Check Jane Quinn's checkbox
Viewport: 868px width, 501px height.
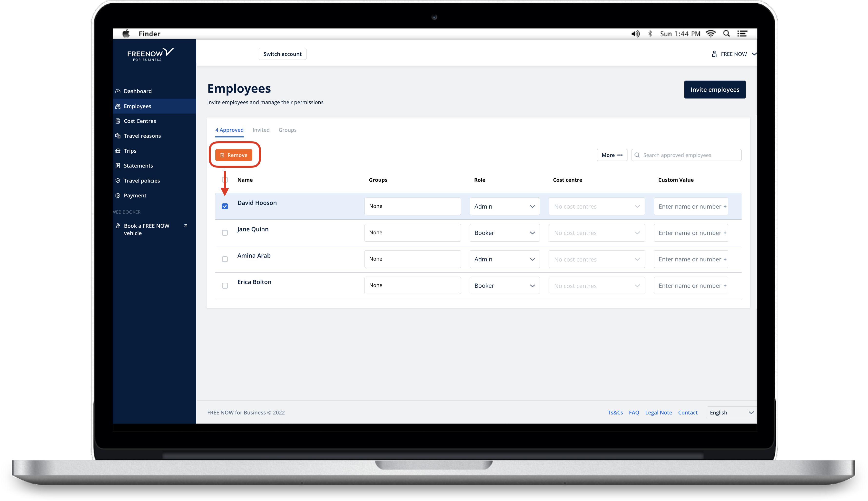(x=225, y=233)
